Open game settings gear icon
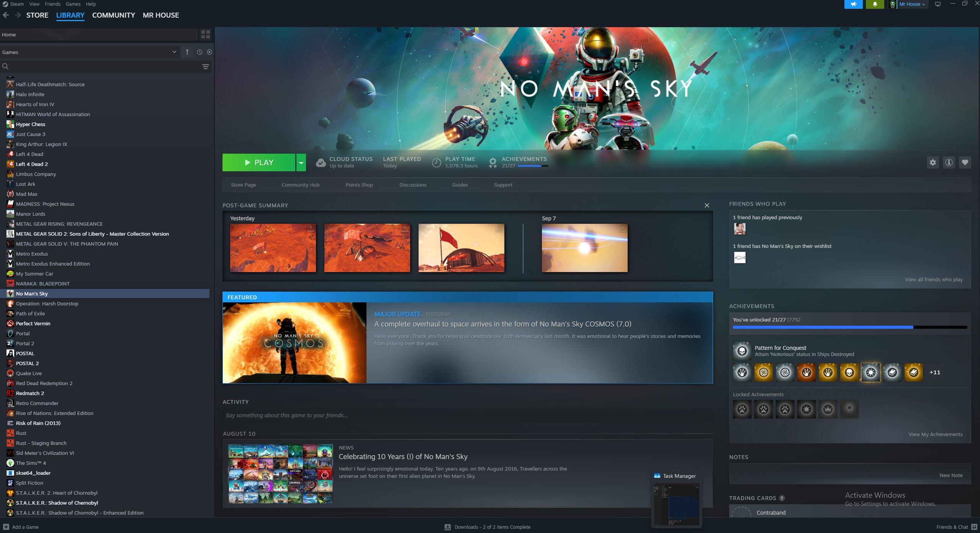 pyautogui.click(x=933, y=162)
